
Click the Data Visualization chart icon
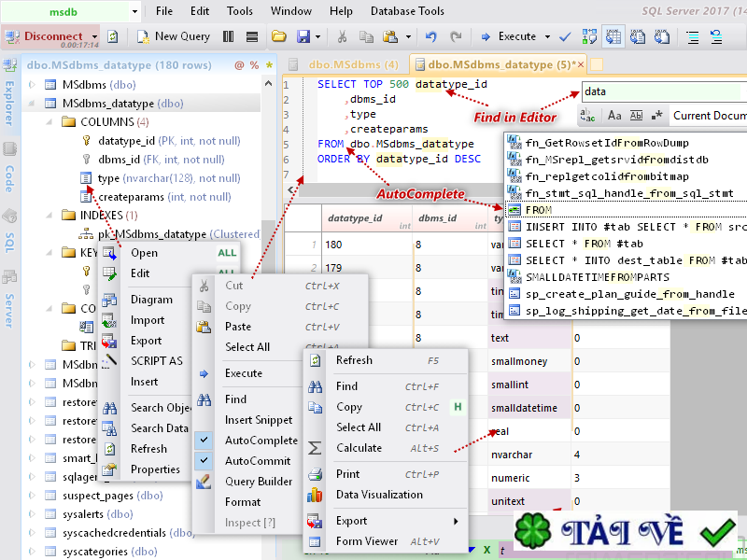point(316,495)
